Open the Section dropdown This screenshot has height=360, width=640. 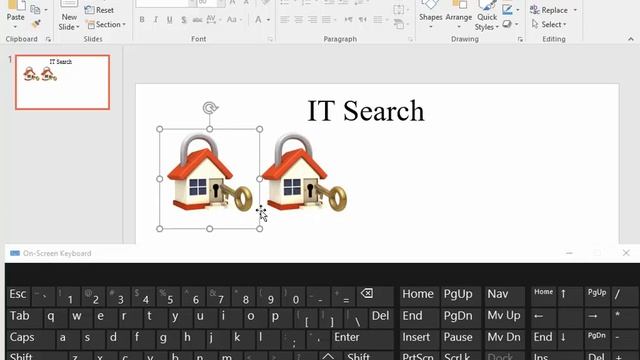tap(106, 24)
